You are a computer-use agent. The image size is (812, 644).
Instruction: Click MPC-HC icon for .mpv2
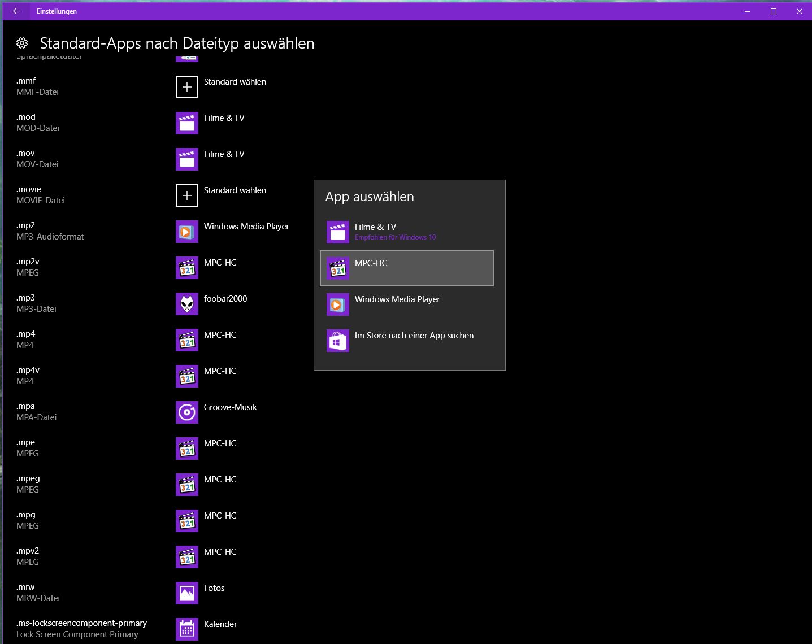coord(187,557)
